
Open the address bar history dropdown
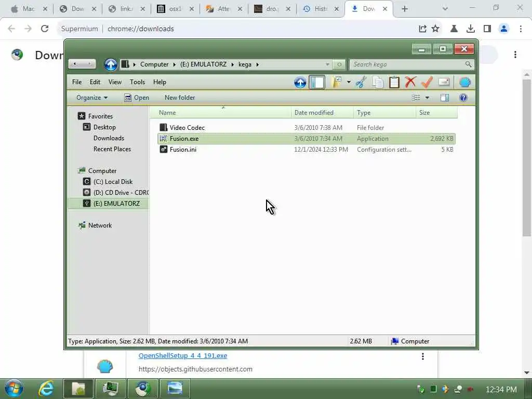tap(327, 64)
